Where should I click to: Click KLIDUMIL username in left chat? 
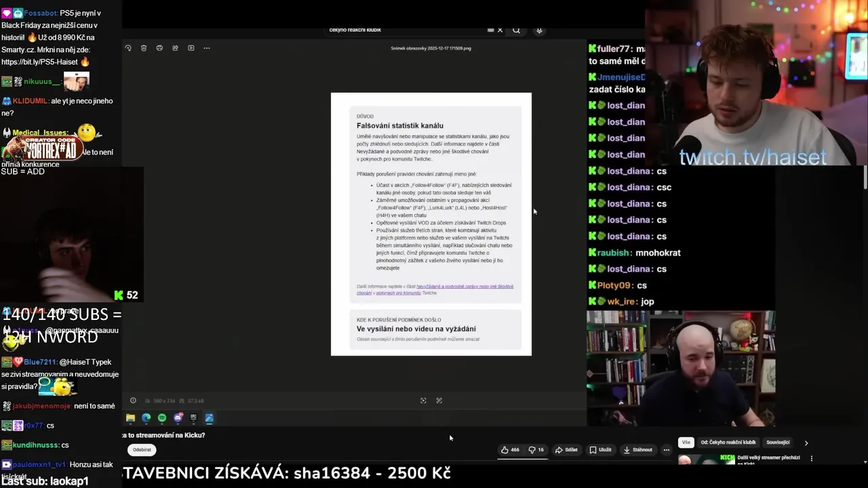[x=30, y=101]
